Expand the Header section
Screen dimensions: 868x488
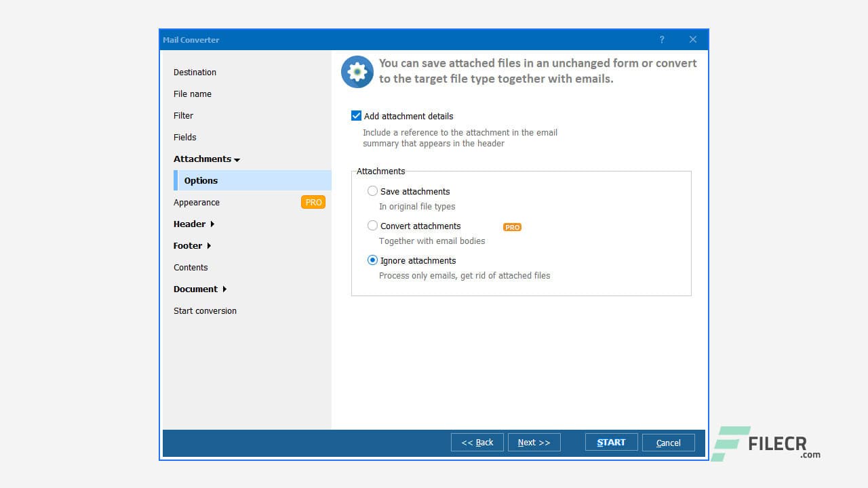[x=191, y=224]
